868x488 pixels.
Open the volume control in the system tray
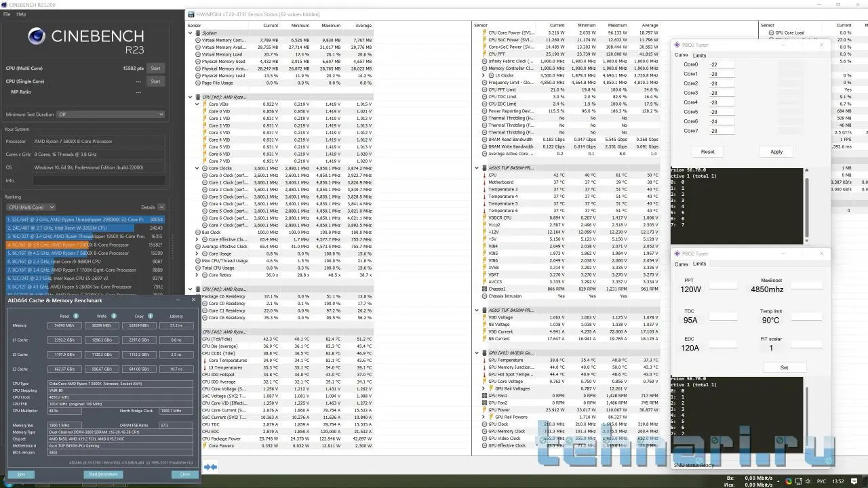pos(809,481)
